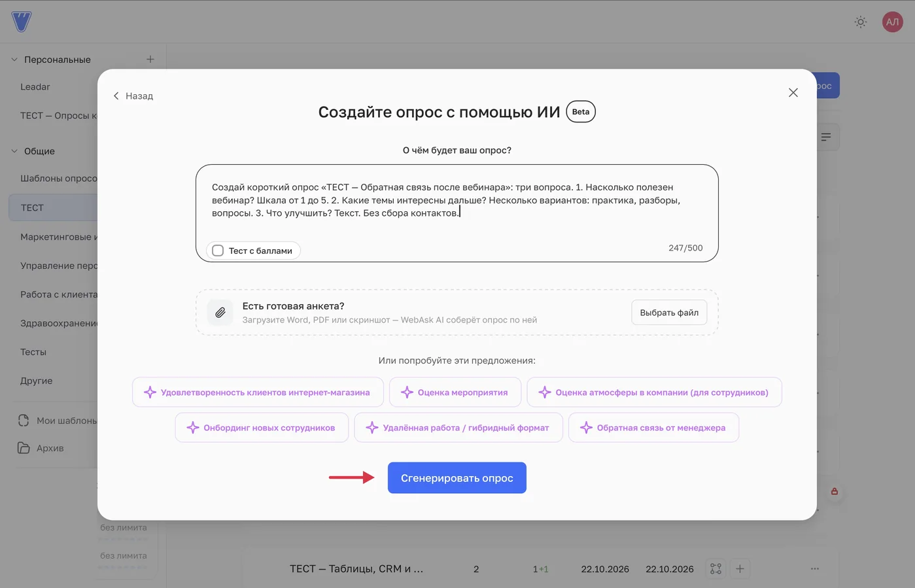This screenshot has height=588, width=915.
Task: Select Оценка атмосферы в компании suggestion
Action: click(654, 392)
